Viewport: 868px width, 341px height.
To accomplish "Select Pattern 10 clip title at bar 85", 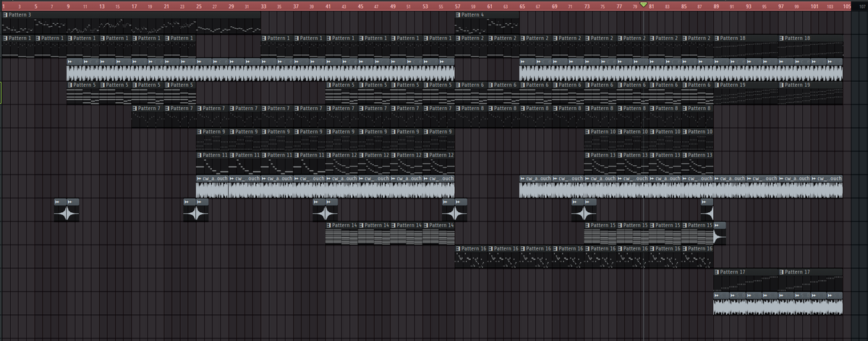I will pos(700,131).
